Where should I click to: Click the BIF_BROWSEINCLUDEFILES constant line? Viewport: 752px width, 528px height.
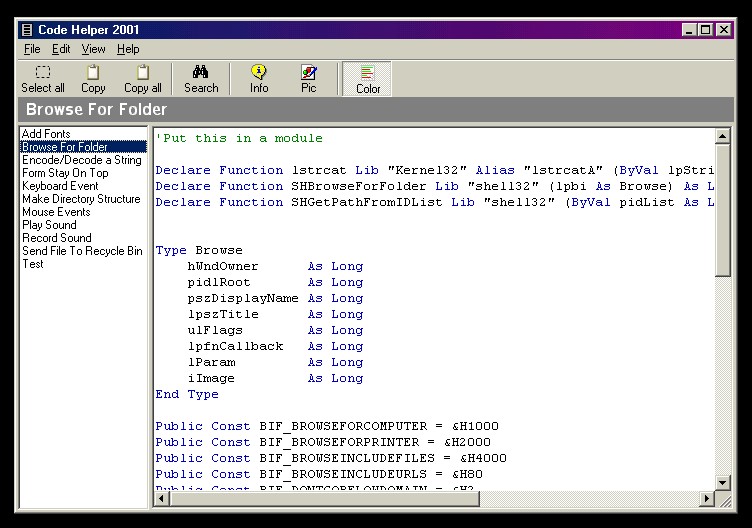[x=331, y=458]
